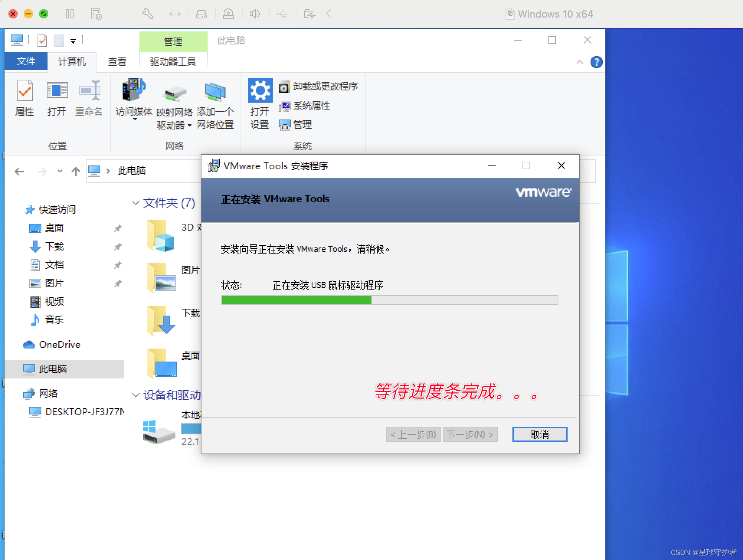Click the VMware Tools installer title icon
This screenshot has width=743, height=560.
coord(214,166)
